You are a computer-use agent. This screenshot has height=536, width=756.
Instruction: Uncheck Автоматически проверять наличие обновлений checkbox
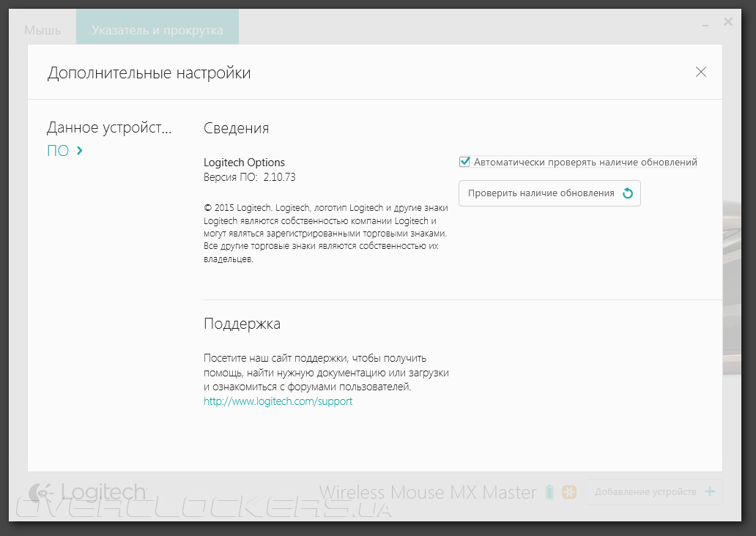pyautogui.click(x=464, y=162)
